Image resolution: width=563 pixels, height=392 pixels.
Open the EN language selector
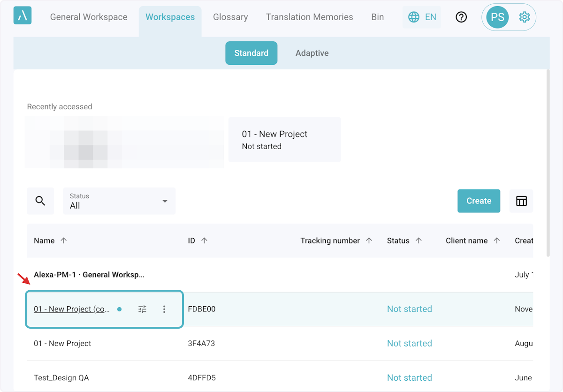pyautogui.click(x=422, y=17)
